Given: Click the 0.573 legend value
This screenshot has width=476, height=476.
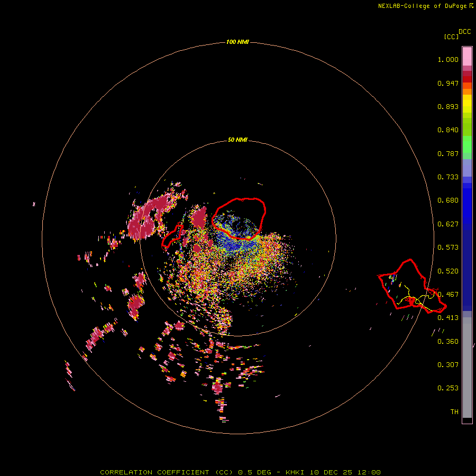Looking at the screenshot, I should click(x=448, y=248).
